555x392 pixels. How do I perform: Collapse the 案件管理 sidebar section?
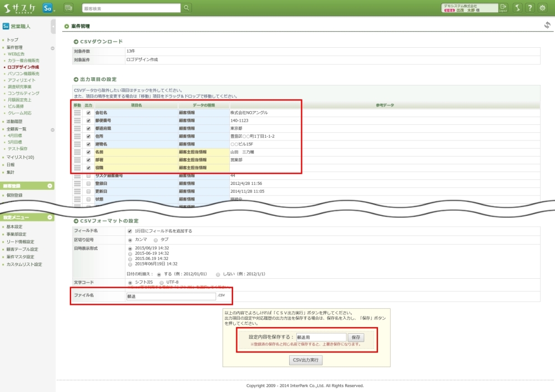(52, 48)
